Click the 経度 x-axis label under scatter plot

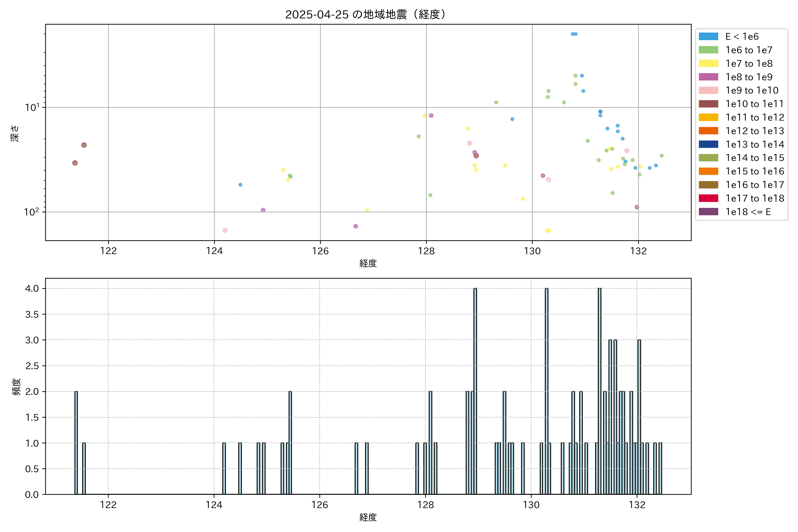tap(368, 263)
